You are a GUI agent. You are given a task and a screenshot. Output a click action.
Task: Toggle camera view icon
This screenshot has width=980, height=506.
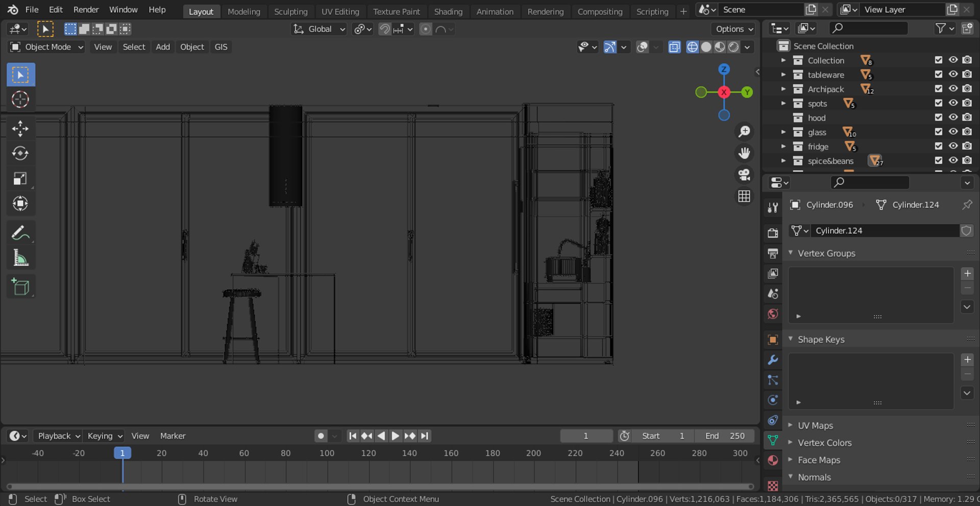744,175
